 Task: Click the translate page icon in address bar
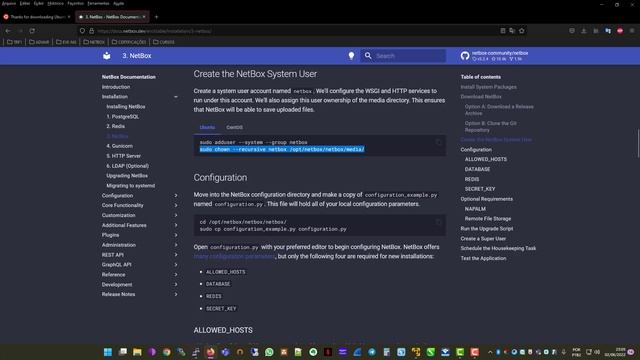coord(512,31)
